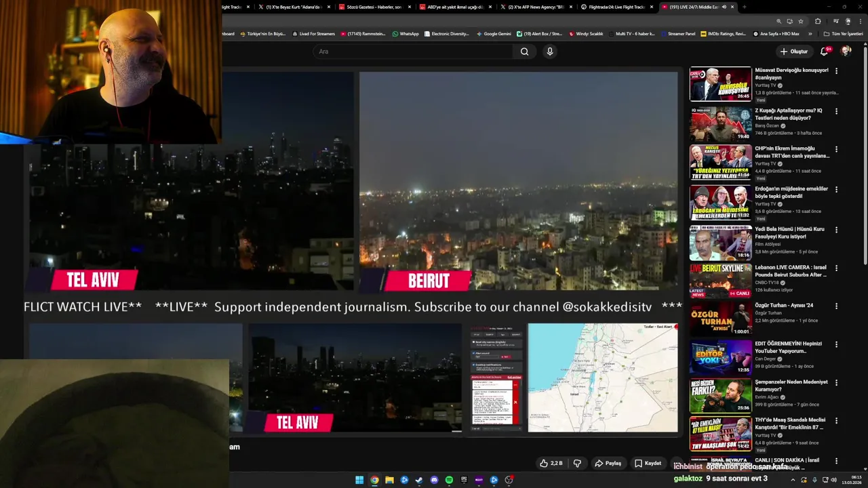Viewport: 868px width, 488px height.
Task: Open video options for Müsavat Dervişoğlu konuşuyor
Action: 836,71
